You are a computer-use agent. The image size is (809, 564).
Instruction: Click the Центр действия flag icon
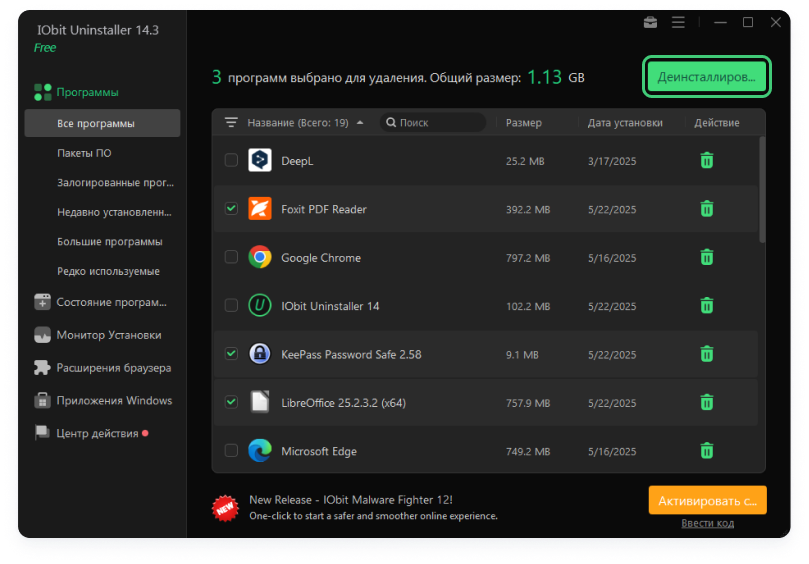[42, 433]
